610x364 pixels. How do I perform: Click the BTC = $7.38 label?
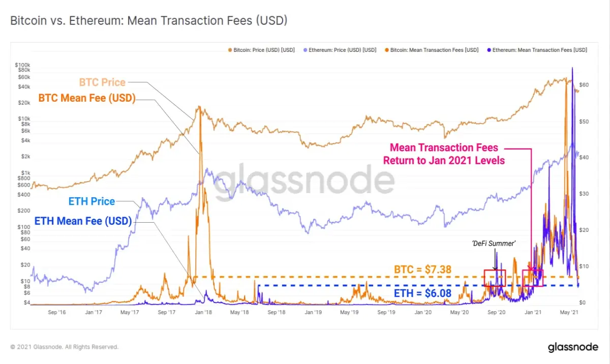coord(422,269)
